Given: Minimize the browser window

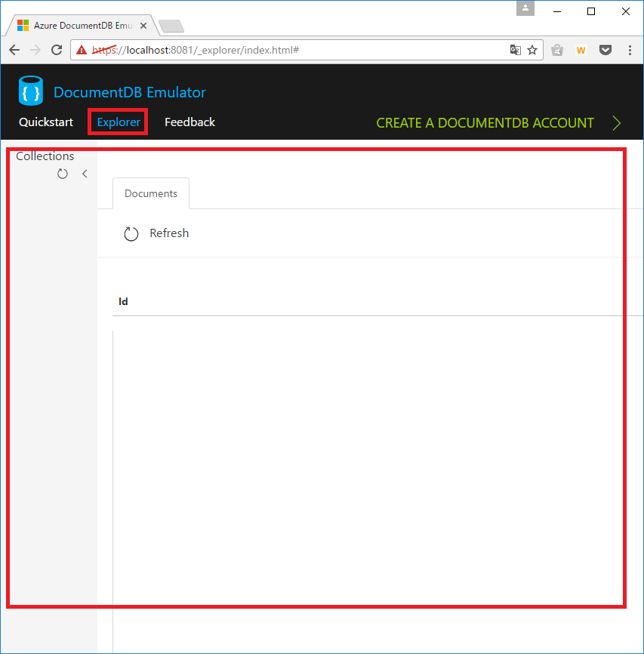Looking at the screenshot, I should 557,11.
